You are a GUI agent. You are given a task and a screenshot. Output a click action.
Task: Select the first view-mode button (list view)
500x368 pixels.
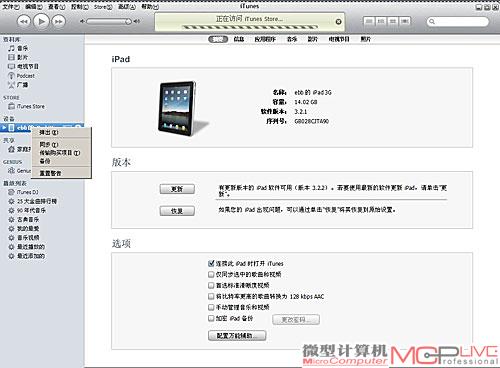click(x=369, y=21)
